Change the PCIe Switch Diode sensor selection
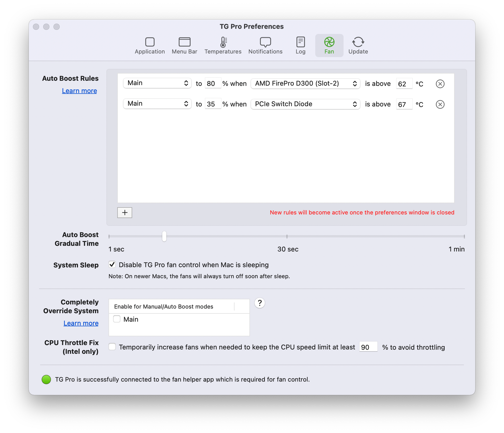Screen dimensions: 504x433 tap(305, 104)
